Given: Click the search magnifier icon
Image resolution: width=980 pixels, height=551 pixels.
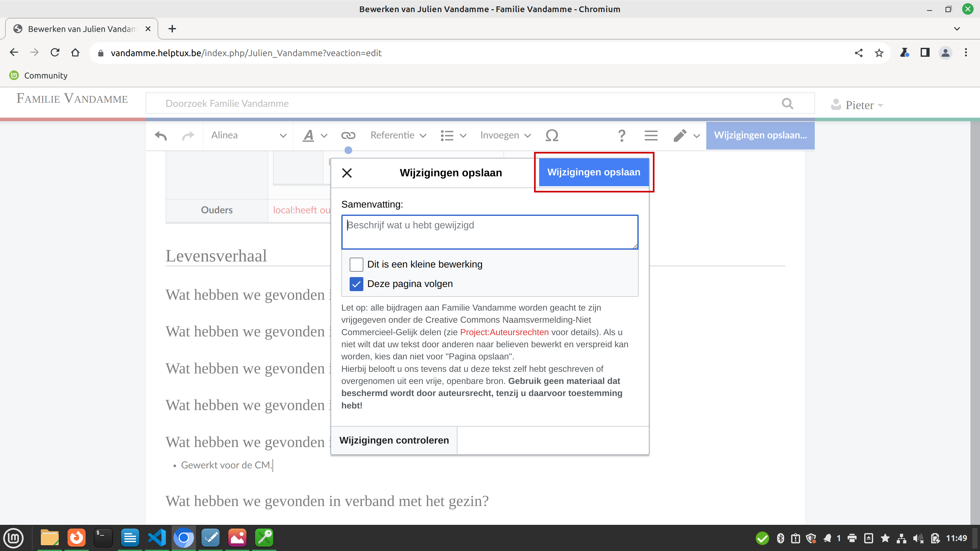Looking at the screenshot, I should click(x=787, y=103).
